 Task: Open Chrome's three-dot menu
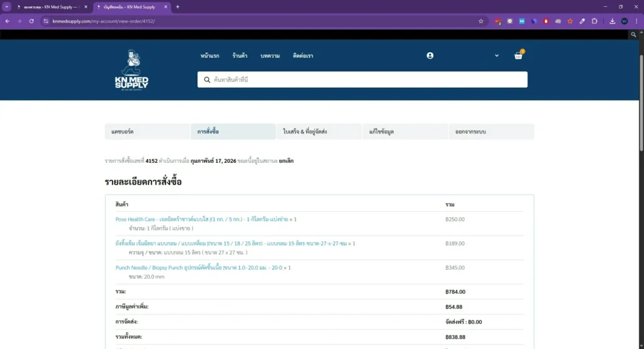(636, 21)
